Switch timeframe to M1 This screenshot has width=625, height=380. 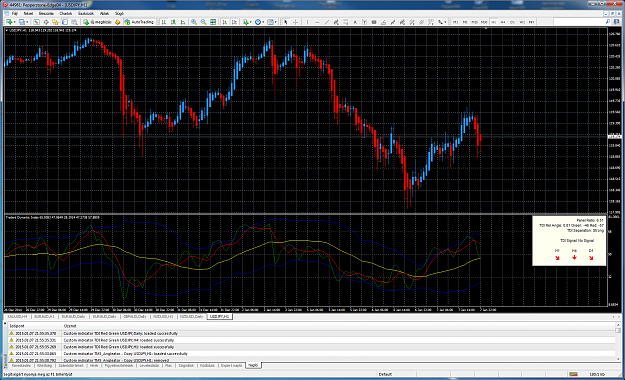456,22
